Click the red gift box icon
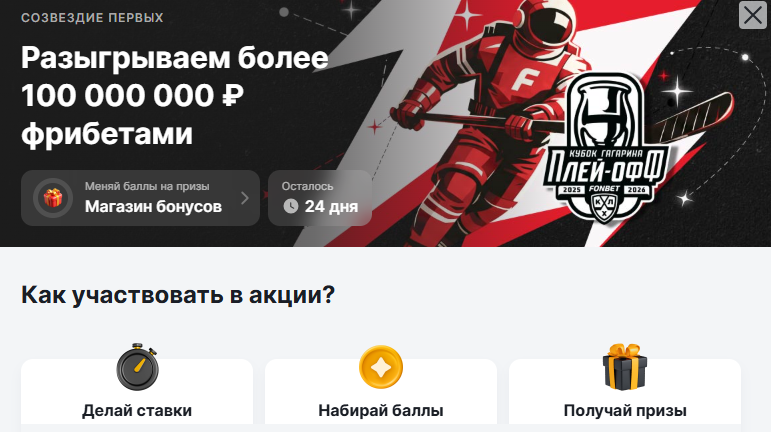 (x=53, y=198)
